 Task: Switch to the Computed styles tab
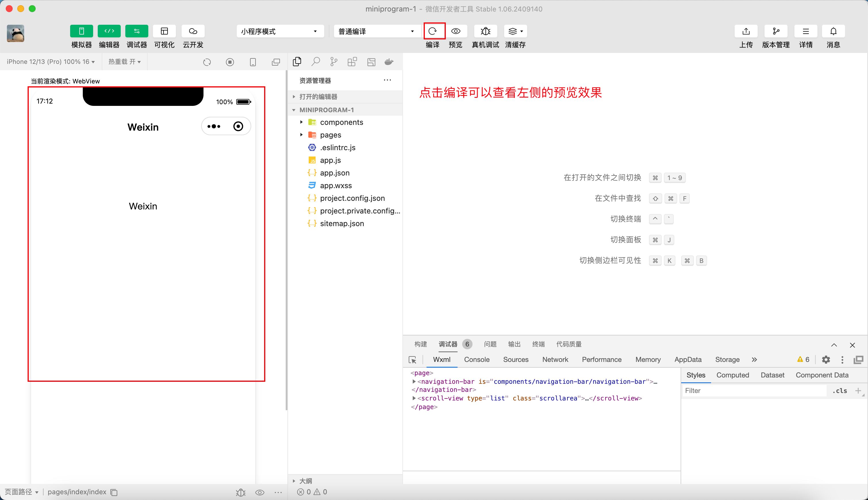click(732, 375)
